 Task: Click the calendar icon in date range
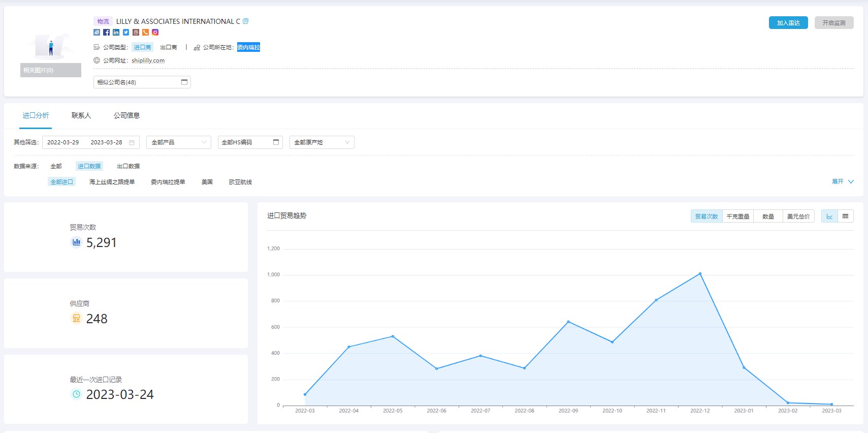point(132,143)
